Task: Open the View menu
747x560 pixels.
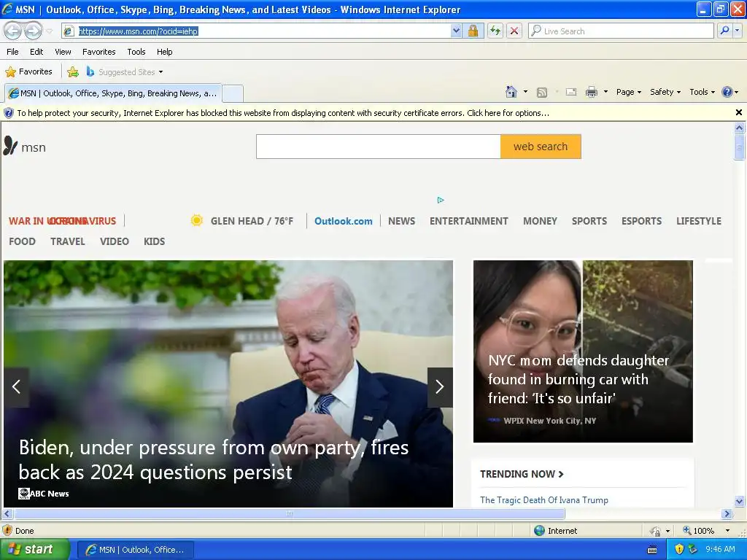Action: [x=63, y=52]
